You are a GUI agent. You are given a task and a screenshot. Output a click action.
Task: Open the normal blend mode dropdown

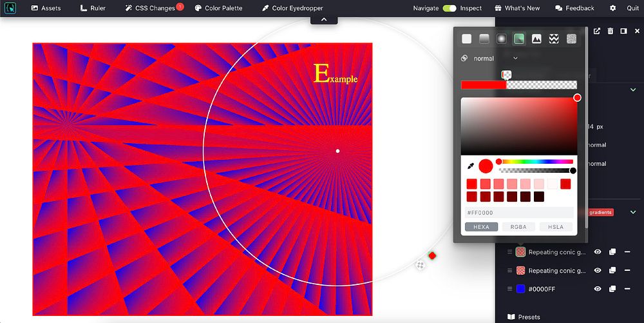click(x=495, y=59)
